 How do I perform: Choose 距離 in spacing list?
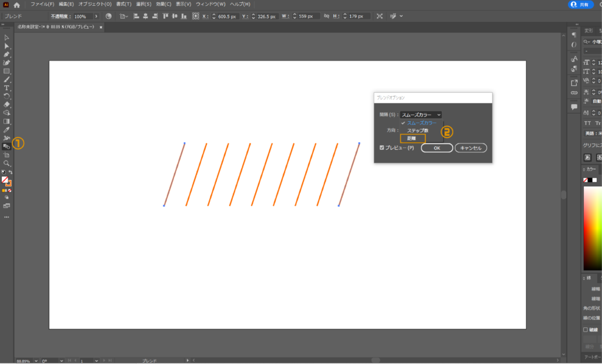(413, 138)
